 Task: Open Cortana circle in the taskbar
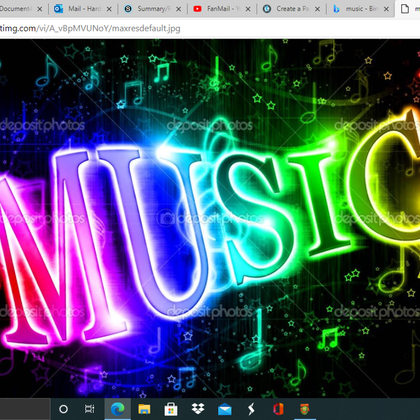click(x=63, y=409)
